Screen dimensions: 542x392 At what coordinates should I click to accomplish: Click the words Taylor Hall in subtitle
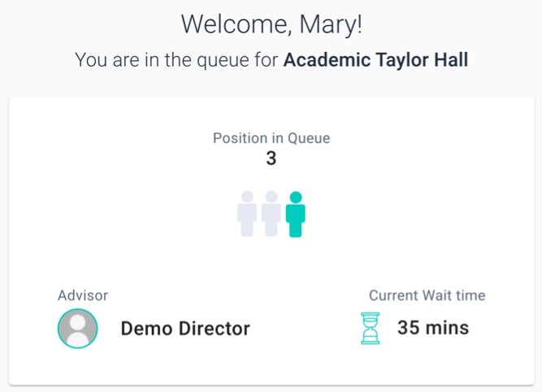coord(422,60)
